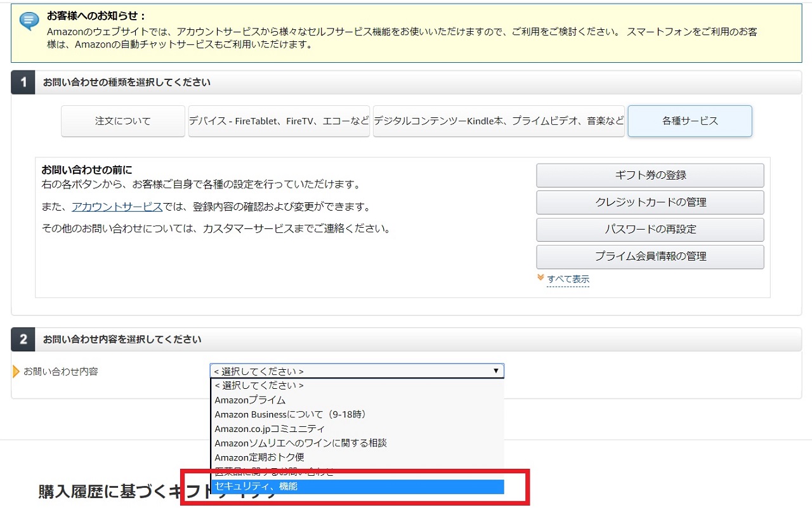Image resolution: width=812 pixels, height=524 pixels.
Task: Click the パスワードの再設定 button
Action: point(650,230)
